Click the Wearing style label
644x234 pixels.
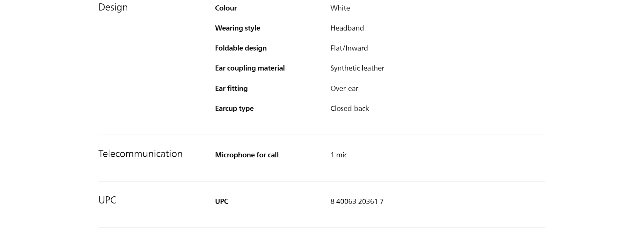coord(237,28)
